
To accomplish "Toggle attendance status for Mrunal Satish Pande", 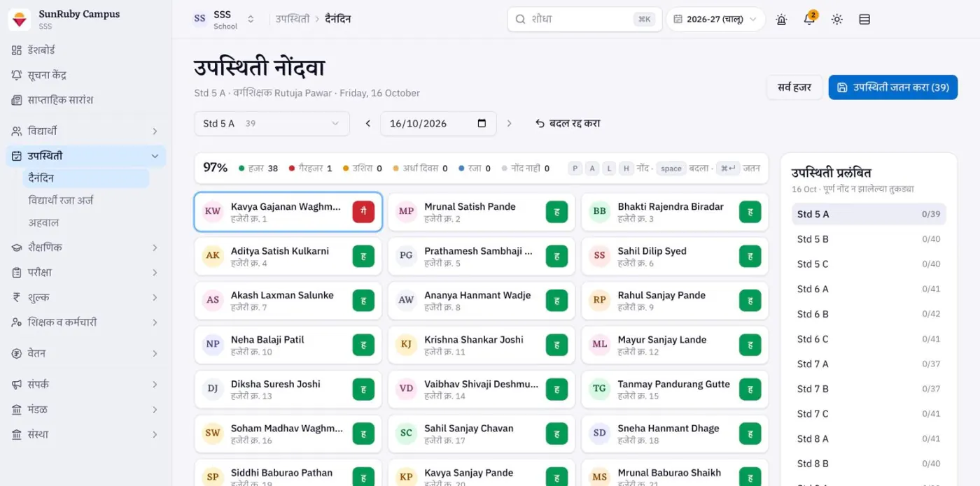I will (556, 211).
